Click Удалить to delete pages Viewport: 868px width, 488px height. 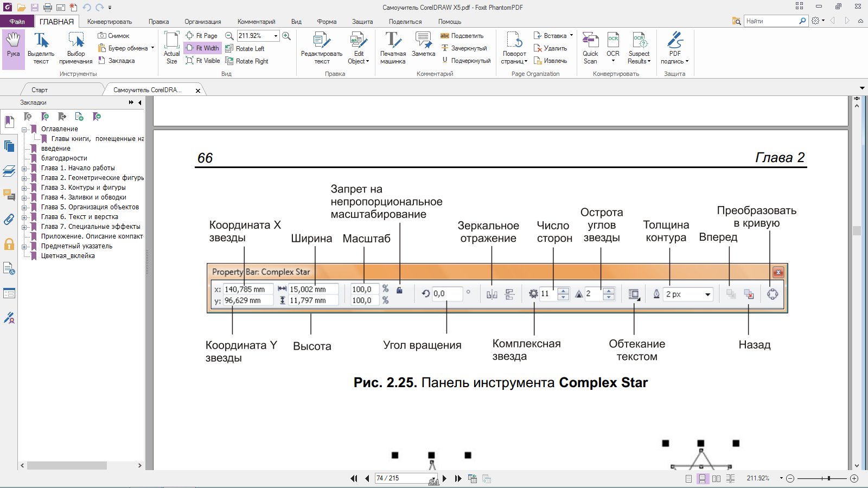click(551, 48)
